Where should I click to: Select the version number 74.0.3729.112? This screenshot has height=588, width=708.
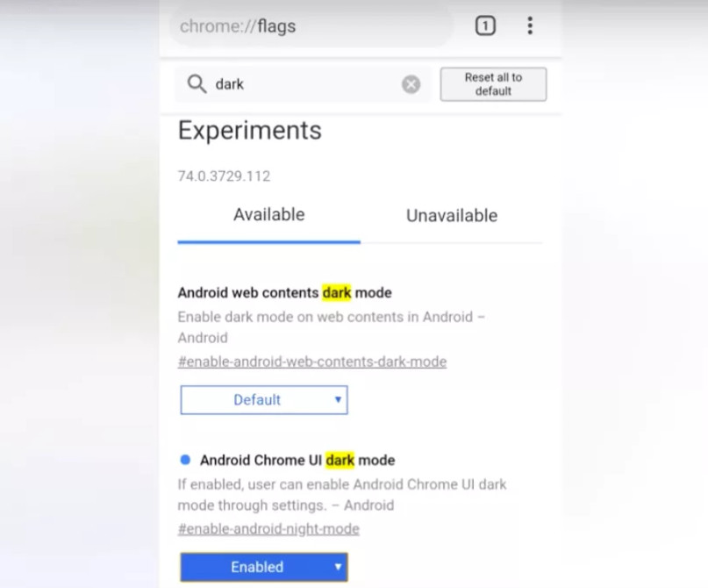(x=224, y=176)
